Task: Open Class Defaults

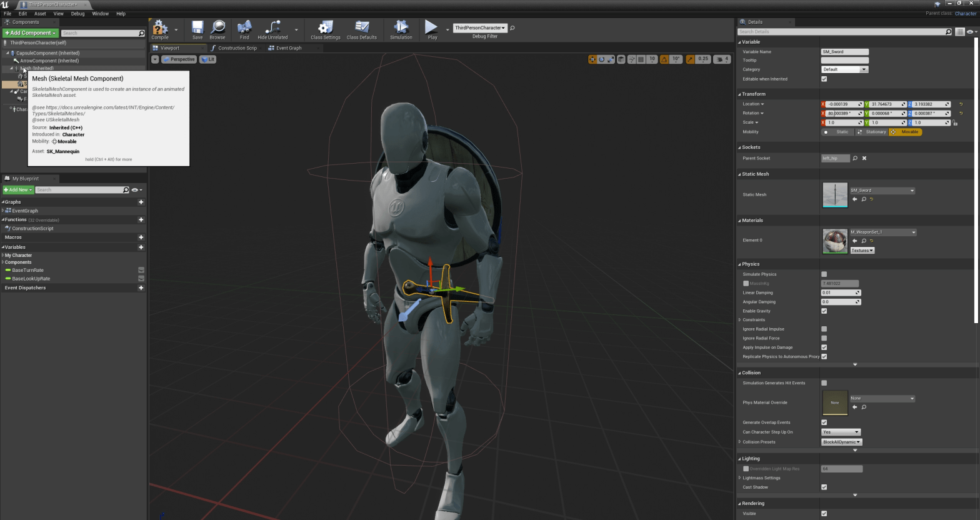Action: [361, 29]
